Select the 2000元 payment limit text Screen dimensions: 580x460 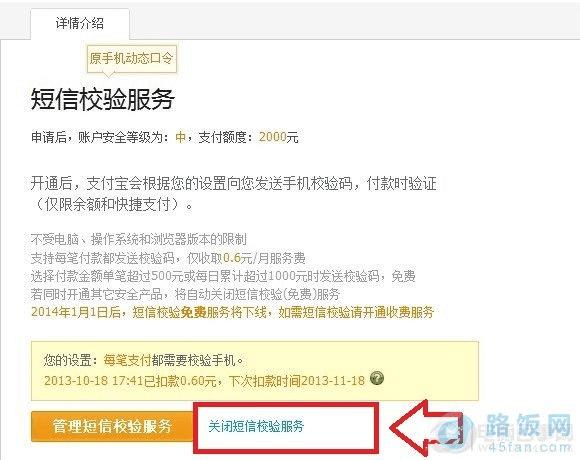[x=279, y=137]
